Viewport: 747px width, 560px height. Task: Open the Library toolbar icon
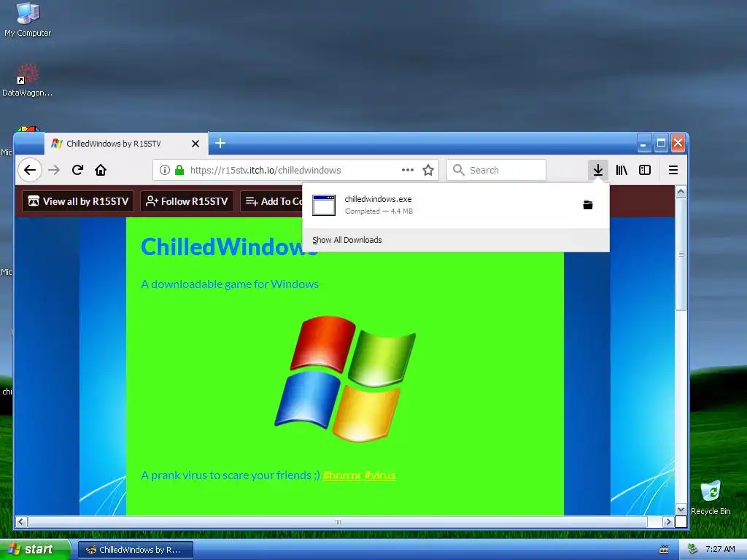click(x=622, y=170)
